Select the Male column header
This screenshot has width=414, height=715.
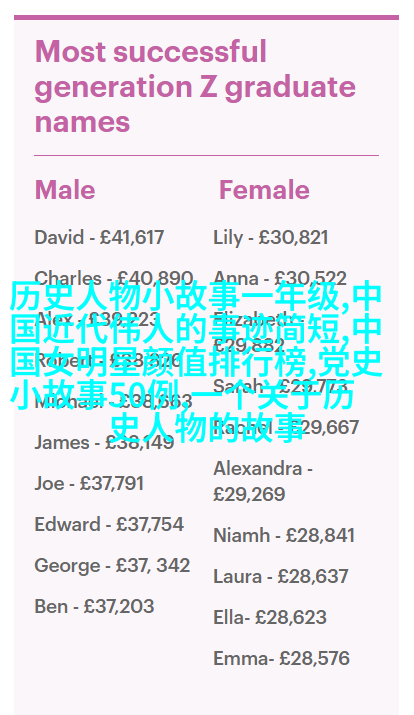65,190
